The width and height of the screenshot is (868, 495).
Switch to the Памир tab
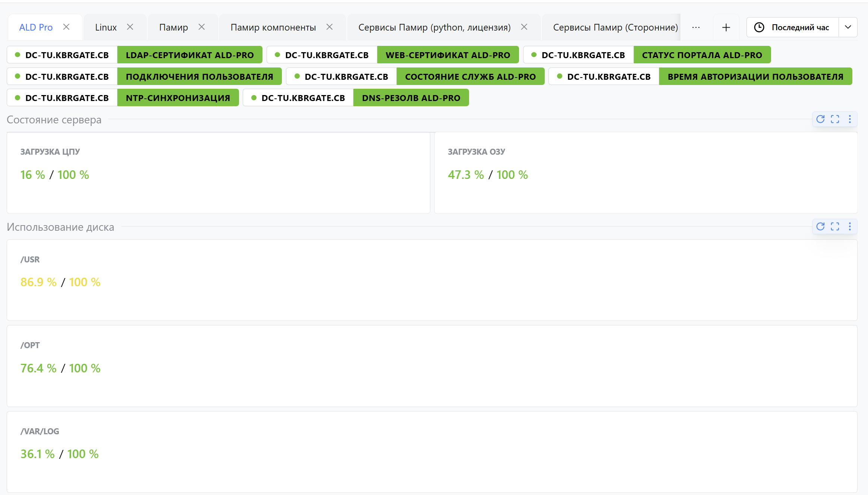173,28
